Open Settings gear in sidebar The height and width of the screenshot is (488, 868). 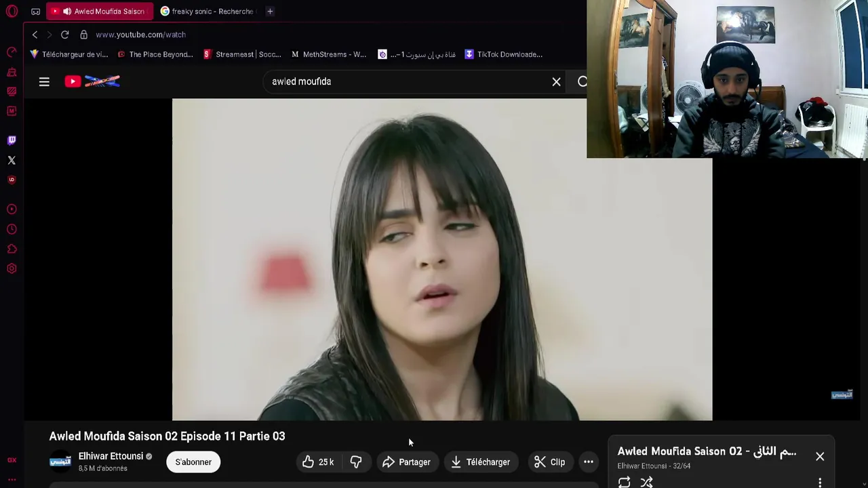(x=12, y=268)
